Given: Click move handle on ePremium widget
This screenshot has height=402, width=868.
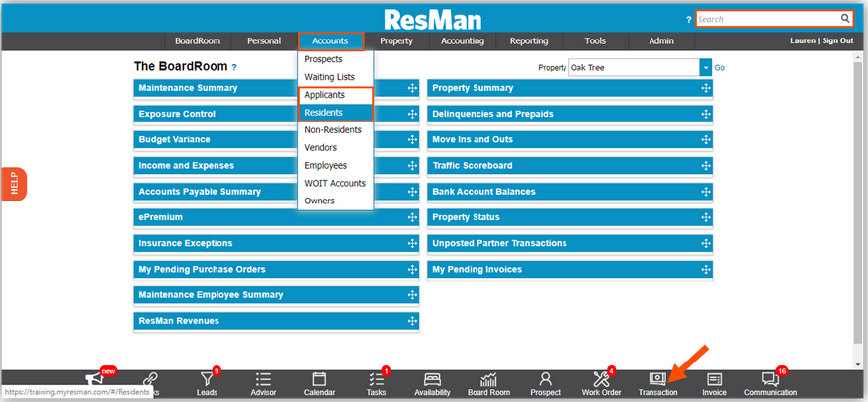Looking at the screenshot, I should click(412, 217).
